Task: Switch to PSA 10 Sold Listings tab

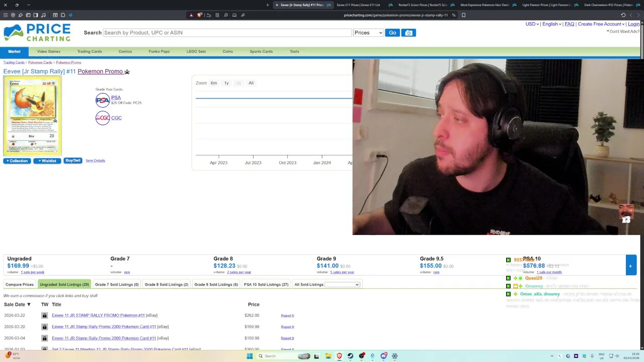Action: pyautogui.click(x=266, y=285)
